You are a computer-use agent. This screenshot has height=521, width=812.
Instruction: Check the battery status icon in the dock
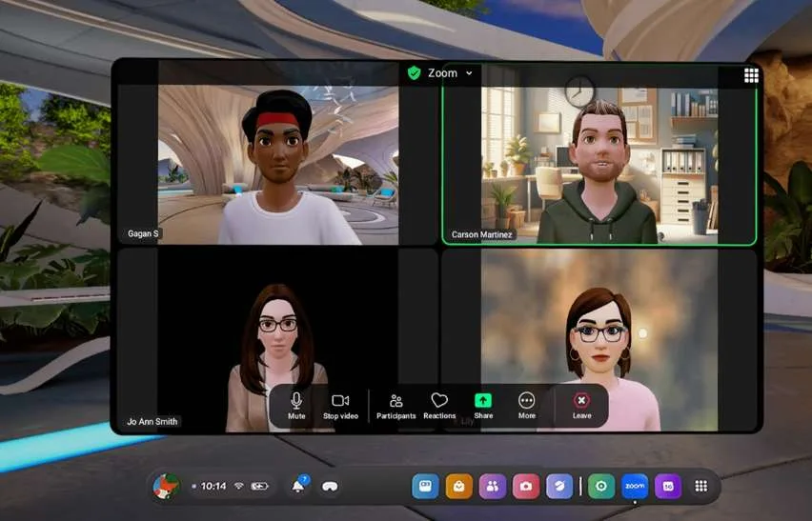(259, 486)
